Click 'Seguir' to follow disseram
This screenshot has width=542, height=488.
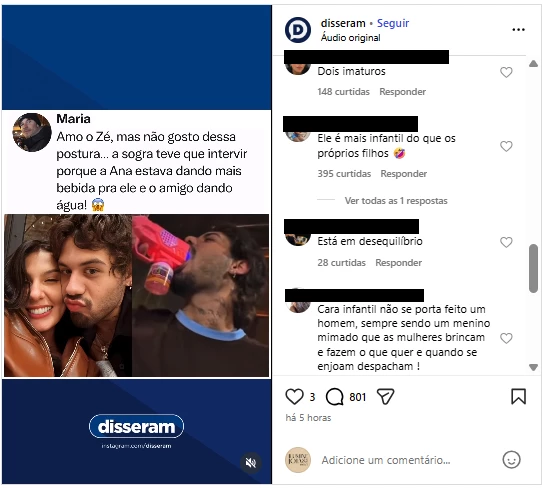click(x=393, y=23)
